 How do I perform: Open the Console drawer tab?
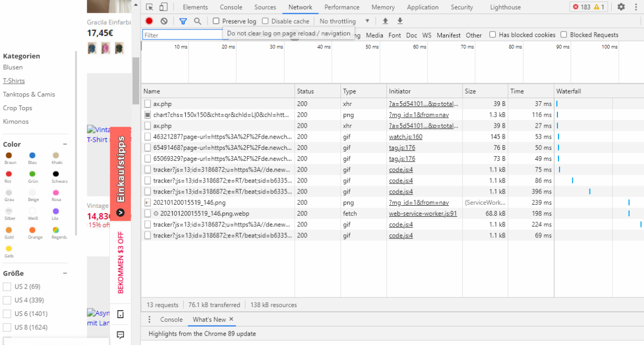(x=172, y=320)
